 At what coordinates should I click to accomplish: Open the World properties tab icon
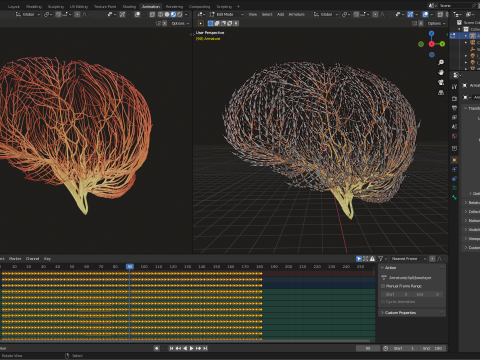(454, 136)
